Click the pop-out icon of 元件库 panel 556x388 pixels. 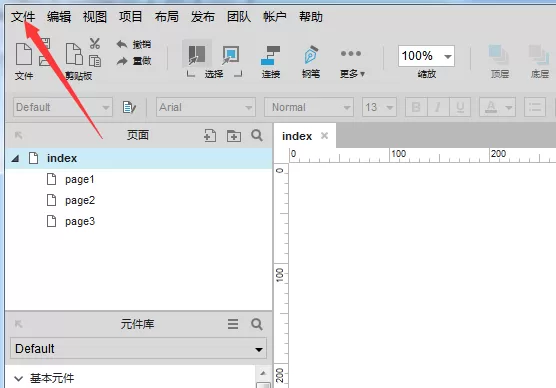coord(18,324)
